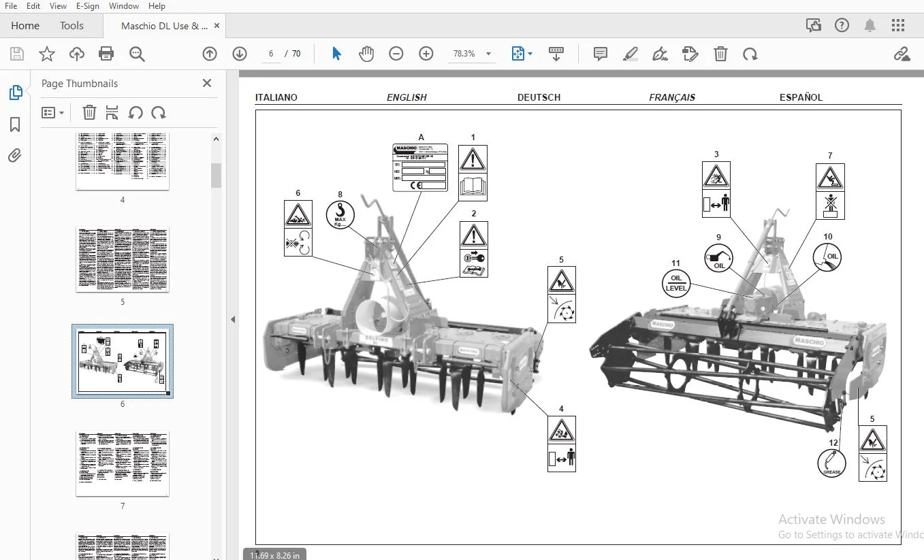The height and width of the screenshot is (560, 924).
Task: Open the View menu
Action: tap(58, 6)
